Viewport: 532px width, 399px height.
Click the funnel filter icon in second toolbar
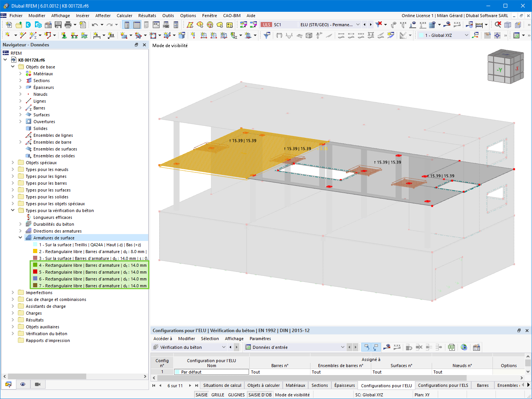(x=267, y=35)
